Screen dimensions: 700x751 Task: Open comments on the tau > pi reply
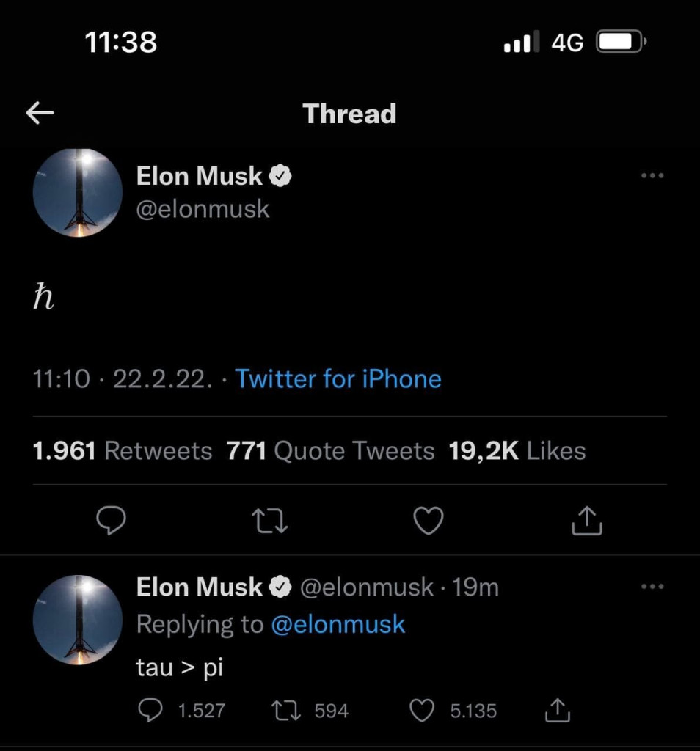[x=151, y=710]
